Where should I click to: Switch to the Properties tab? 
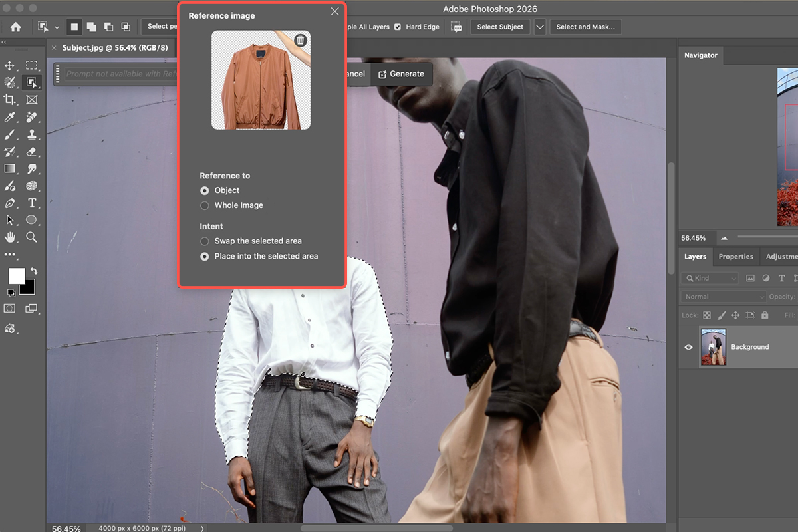pos(735,257)
